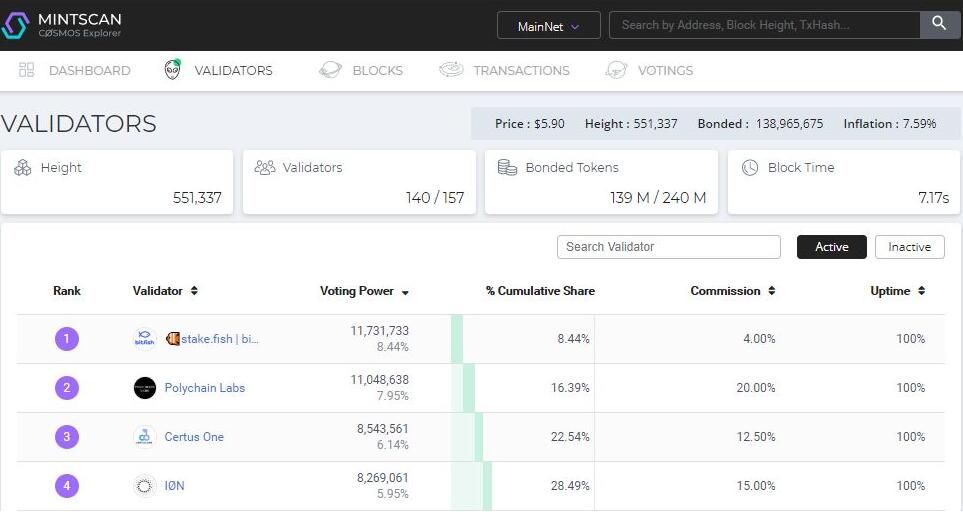Open the Polychain Labs validator link

205,388
